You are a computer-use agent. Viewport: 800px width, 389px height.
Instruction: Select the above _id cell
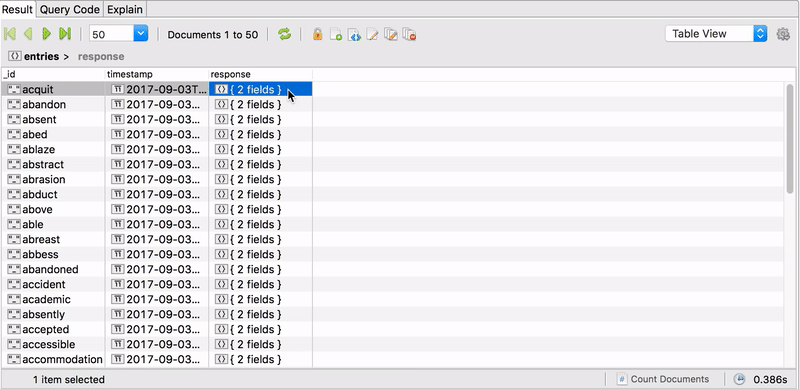click(x=53, y=209)
